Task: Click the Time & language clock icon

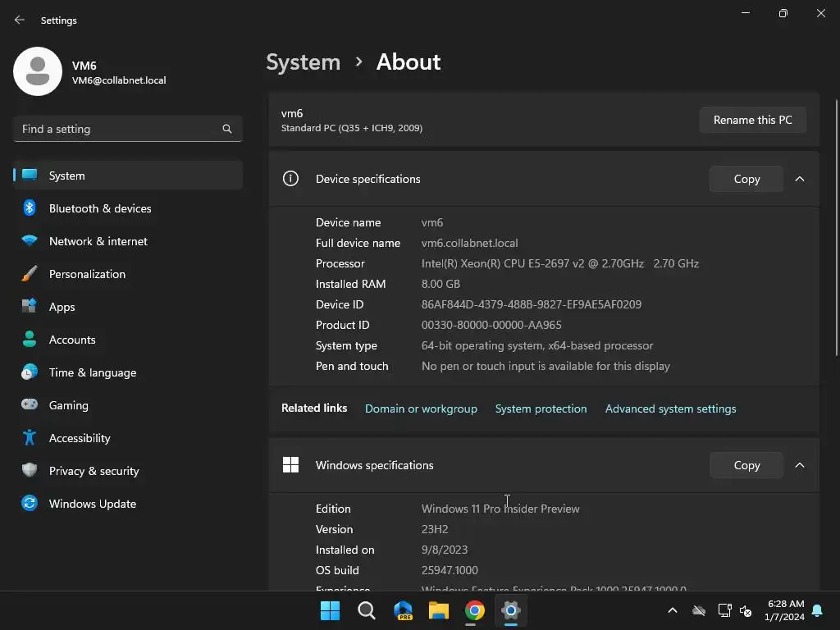Action: coord(30,372)
